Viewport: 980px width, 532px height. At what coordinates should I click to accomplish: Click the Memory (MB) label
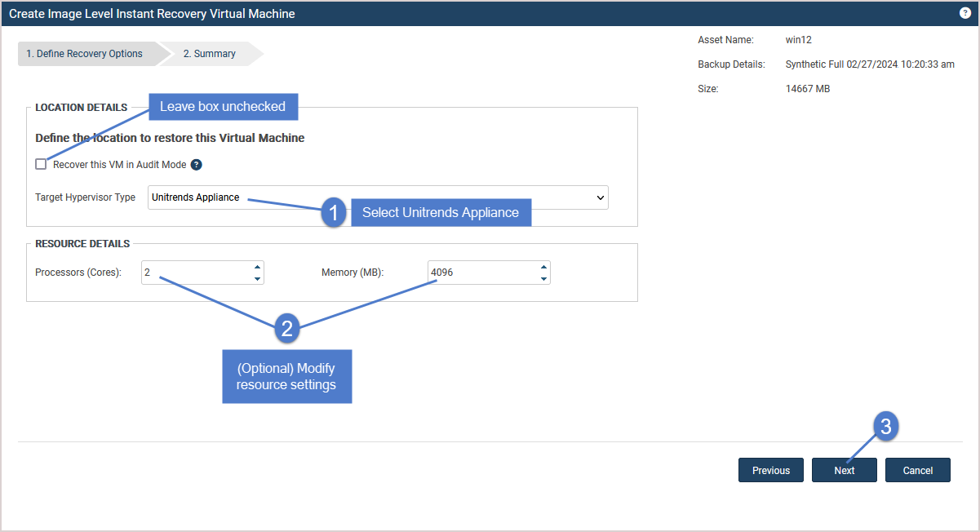(x=353, y=273)
